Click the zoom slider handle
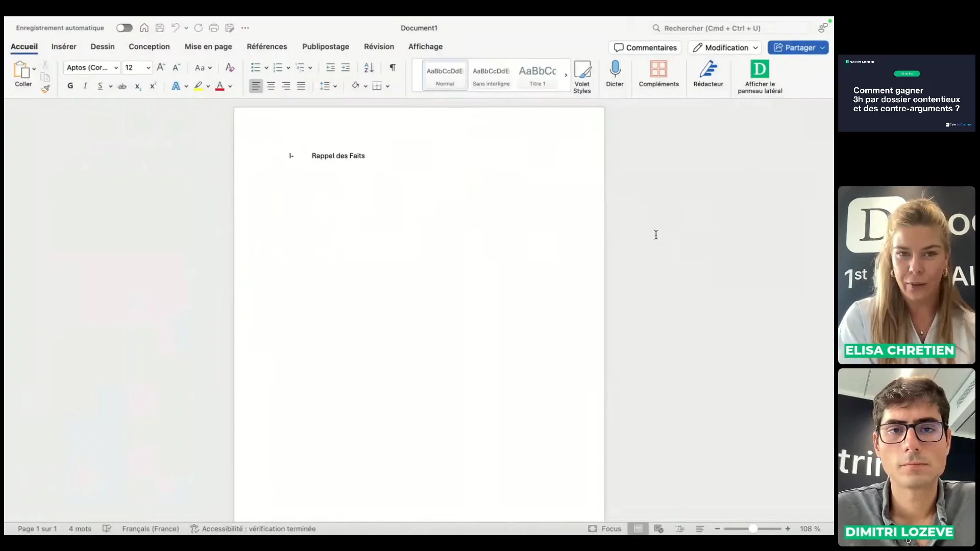980x551 pixels. point(753,529)
